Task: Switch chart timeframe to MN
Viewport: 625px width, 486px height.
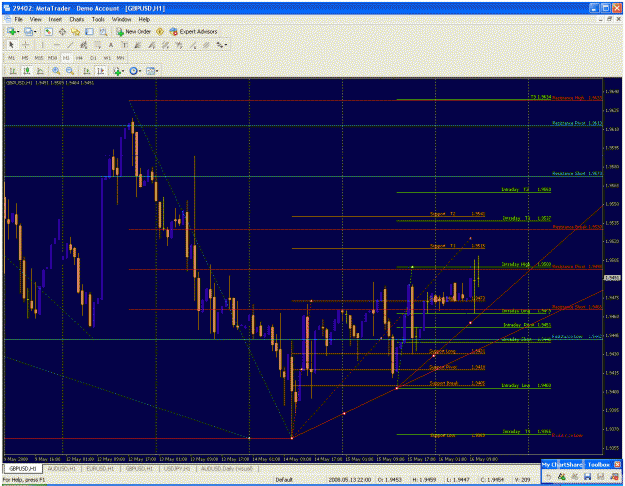Action: (x=120, y=58)
